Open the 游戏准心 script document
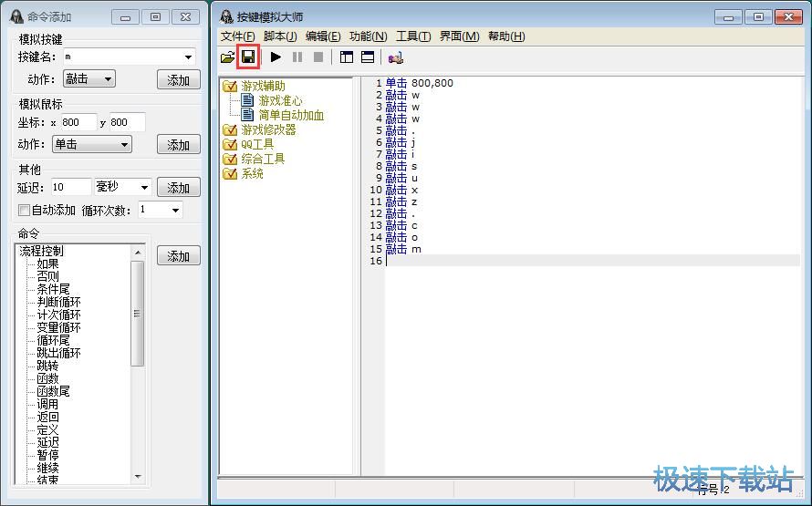Image resolution: width=812 pixels, height=506 pixels. point(280,100)
